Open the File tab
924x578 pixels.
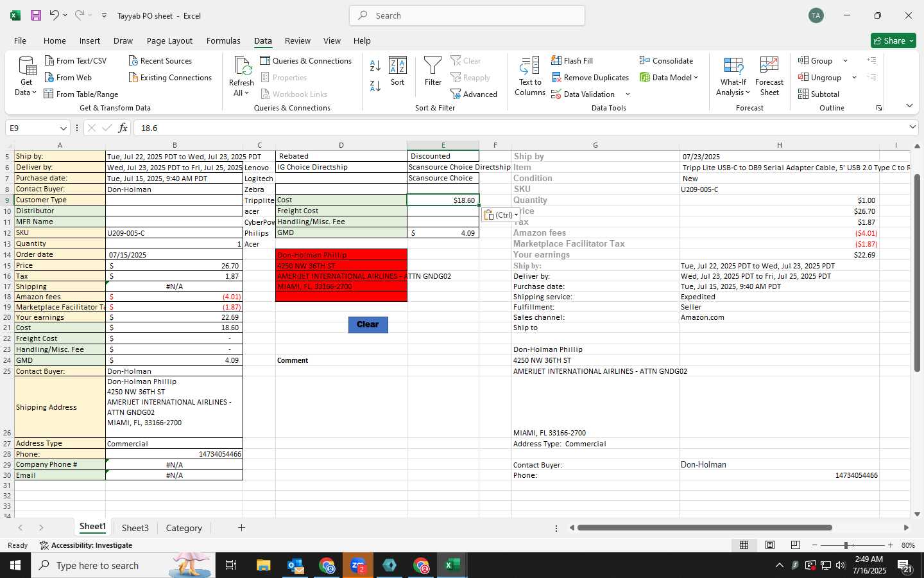pyautogui.click(x=20, y=40)
